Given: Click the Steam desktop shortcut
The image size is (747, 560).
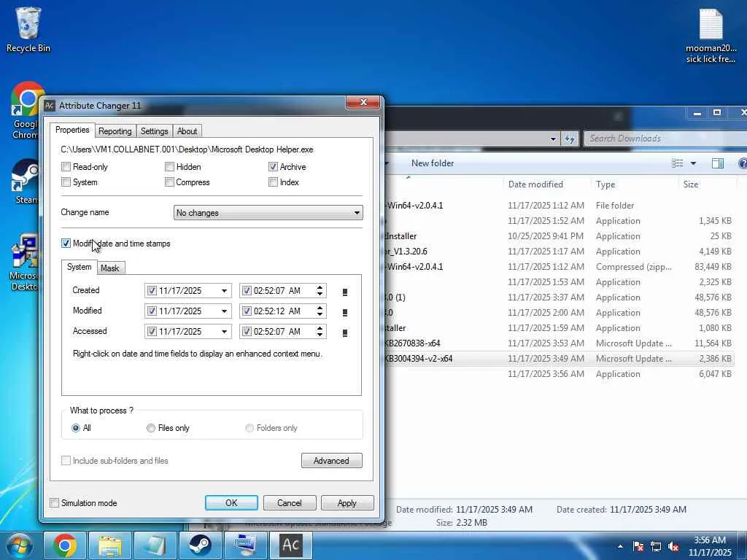Looking at the screenshot, I should 25,182.
